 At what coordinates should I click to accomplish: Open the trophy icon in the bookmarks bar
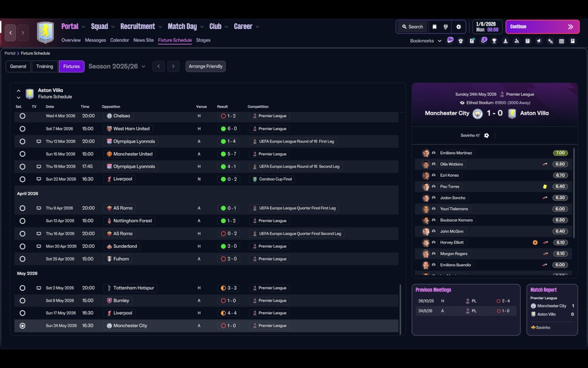pyautogui.click(x=494, y=41)
